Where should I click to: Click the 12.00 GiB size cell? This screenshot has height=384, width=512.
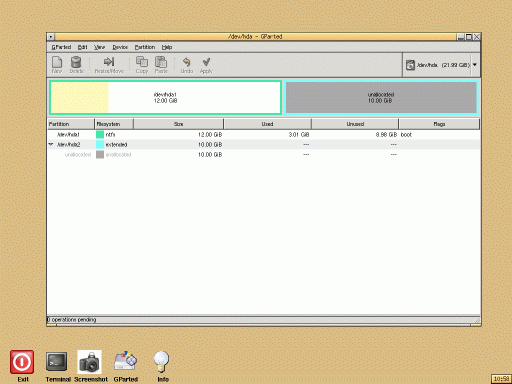[x=210, y=135]
